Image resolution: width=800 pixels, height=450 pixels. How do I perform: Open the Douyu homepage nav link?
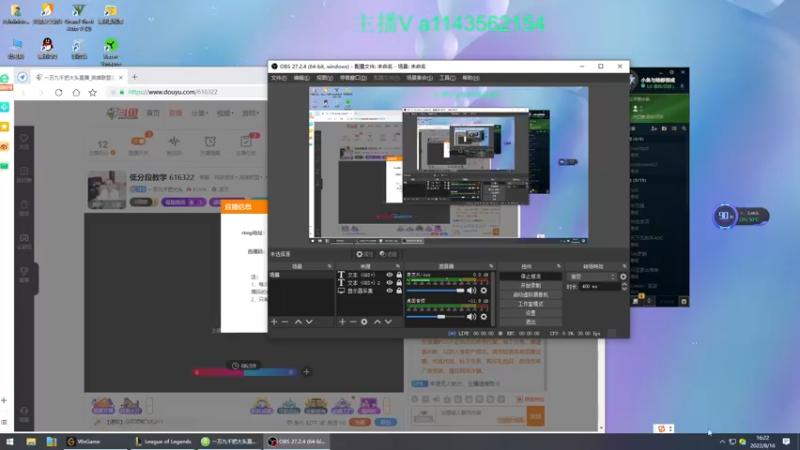[x=153, y=113]
